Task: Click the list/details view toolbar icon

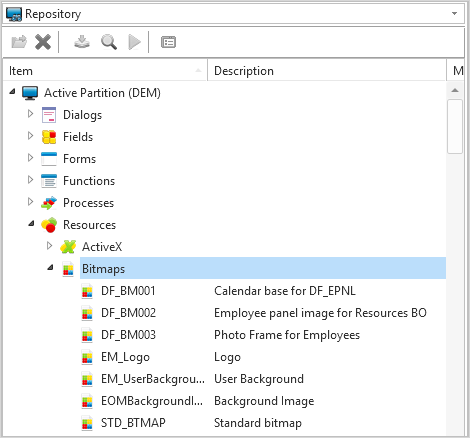Action: pyautogui.click(x=168, y=42)
